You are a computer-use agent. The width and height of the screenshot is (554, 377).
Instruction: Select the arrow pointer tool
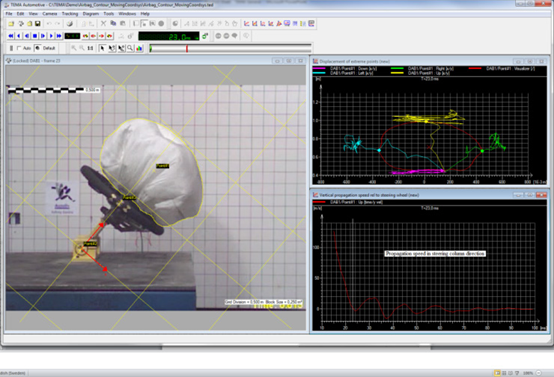[x=102, y=48]
